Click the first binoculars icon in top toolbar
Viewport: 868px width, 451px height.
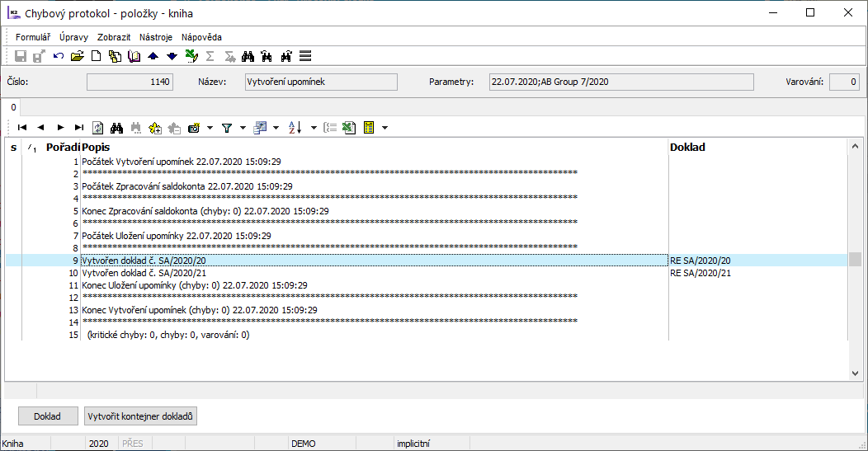(248, 56)
